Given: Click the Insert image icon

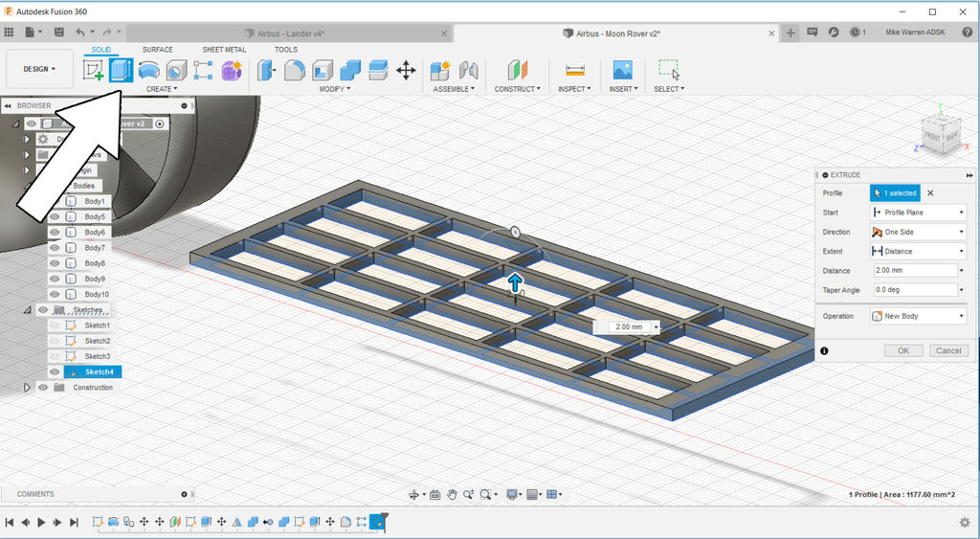Looking at the screenshot, I should coord(623,71).
